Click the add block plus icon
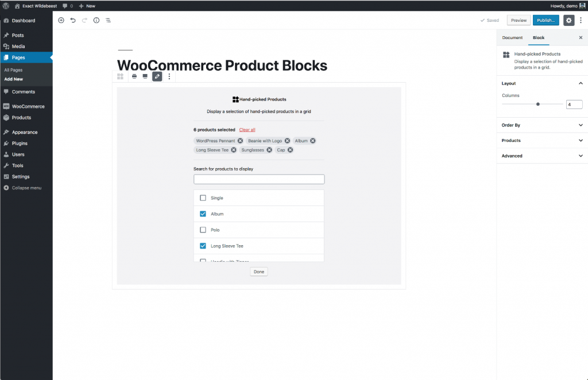Image resolution: width=588 pixels, height=380 pixels. click(61, 20)
